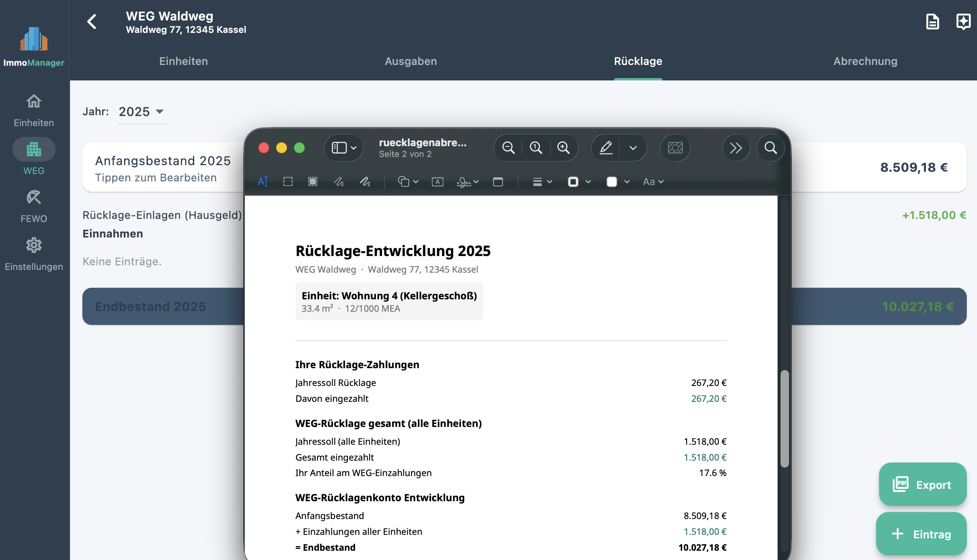Switch to the Einheiten tab
This screenshot has width=977, height=560.
tap(183, 61)
